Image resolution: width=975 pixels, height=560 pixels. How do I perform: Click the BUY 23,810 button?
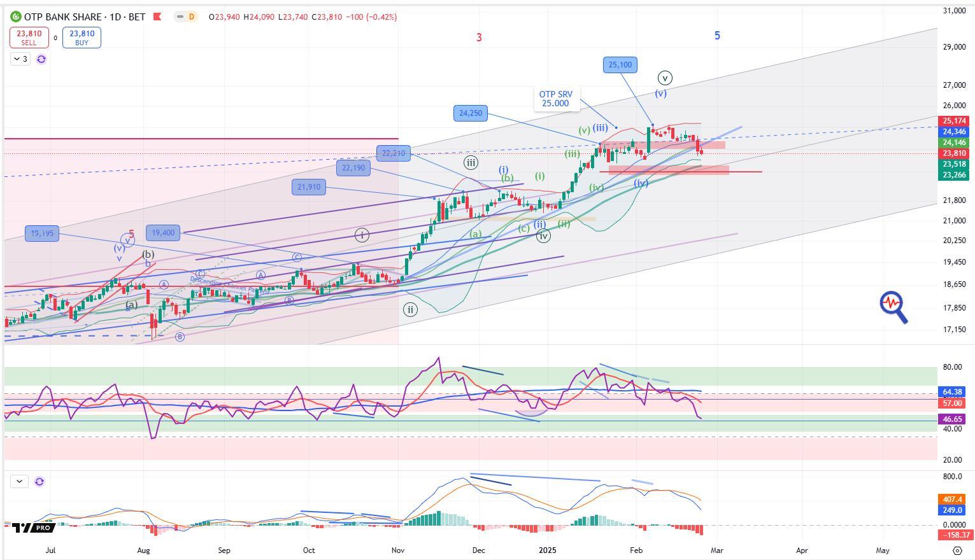82,38
